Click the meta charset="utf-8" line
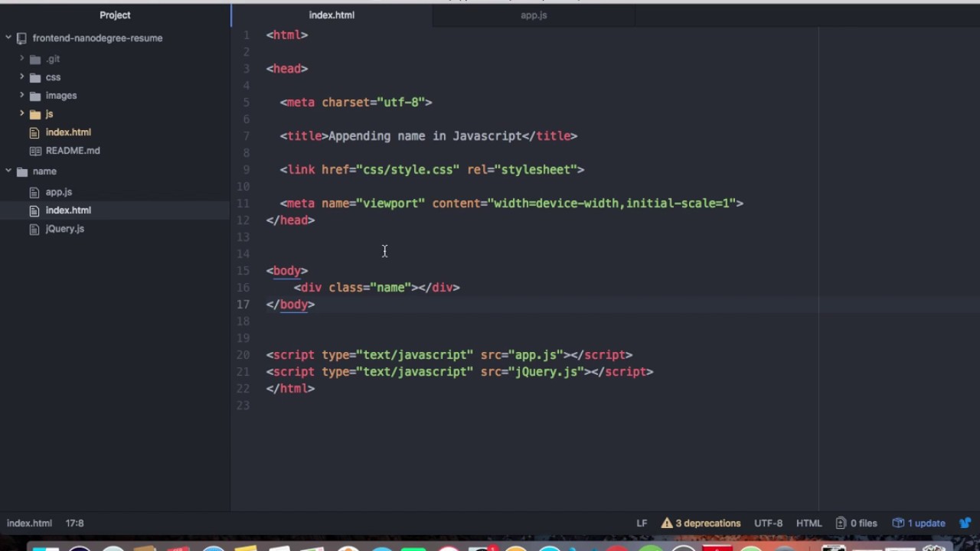This screenshot has height=551, width=980. click(356, 103)
